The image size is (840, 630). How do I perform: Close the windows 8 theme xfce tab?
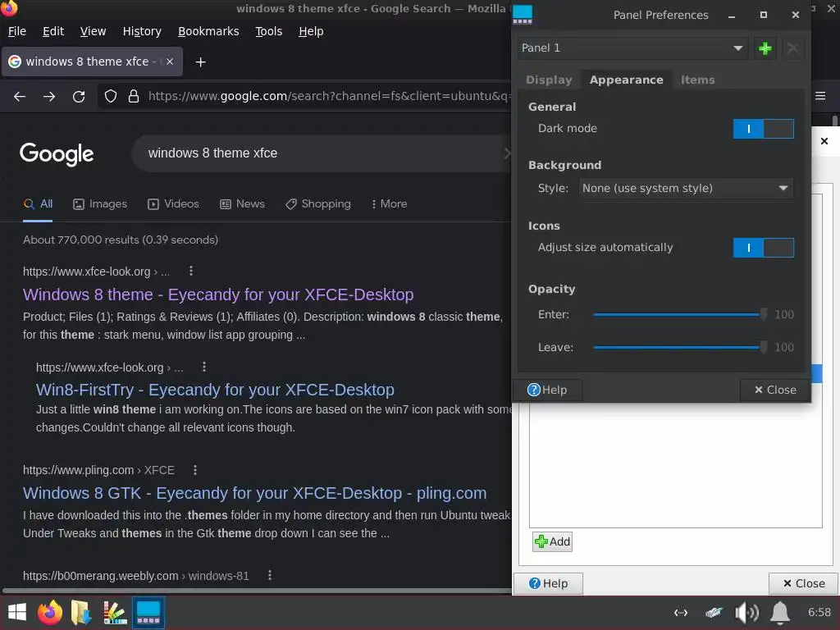click(x=170, y=62)
